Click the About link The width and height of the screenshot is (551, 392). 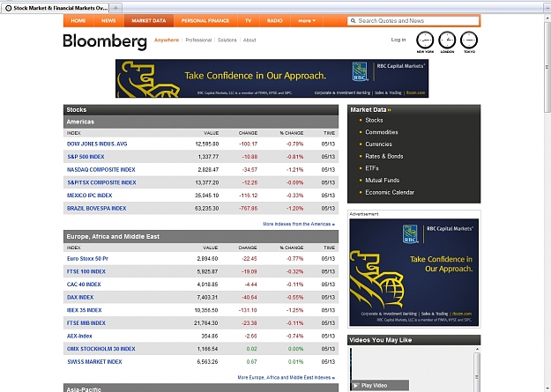[x=249, y=40]
